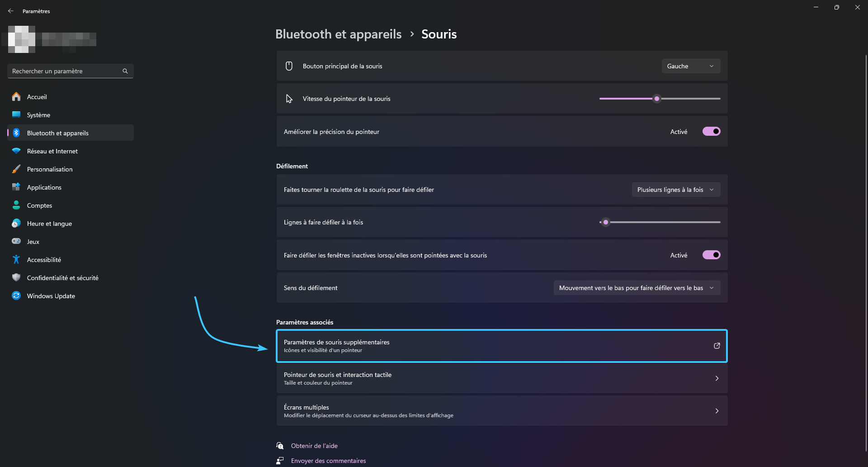Viewport: 868px width, 467px height.
Task: Click the Accueil home icon
Action: coord(16,96)
